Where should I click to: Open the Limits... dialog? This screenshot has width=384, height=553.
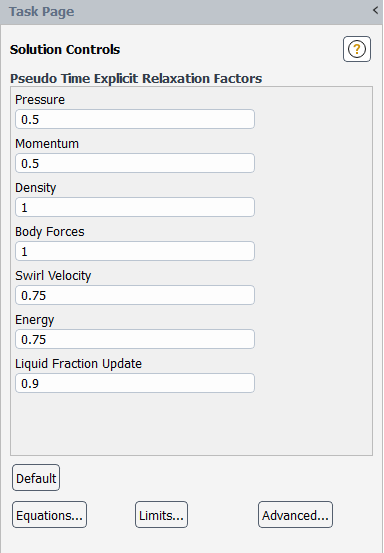click(161, 515)
